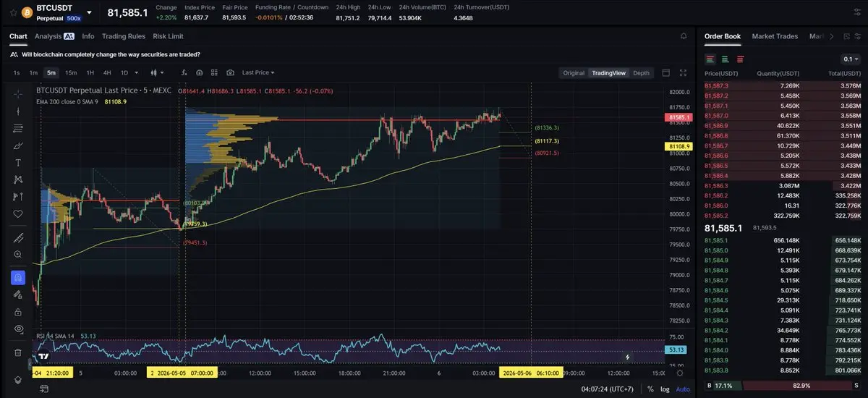Toggle log scale button
The image size is (868, 398).
tap(665, 389)
